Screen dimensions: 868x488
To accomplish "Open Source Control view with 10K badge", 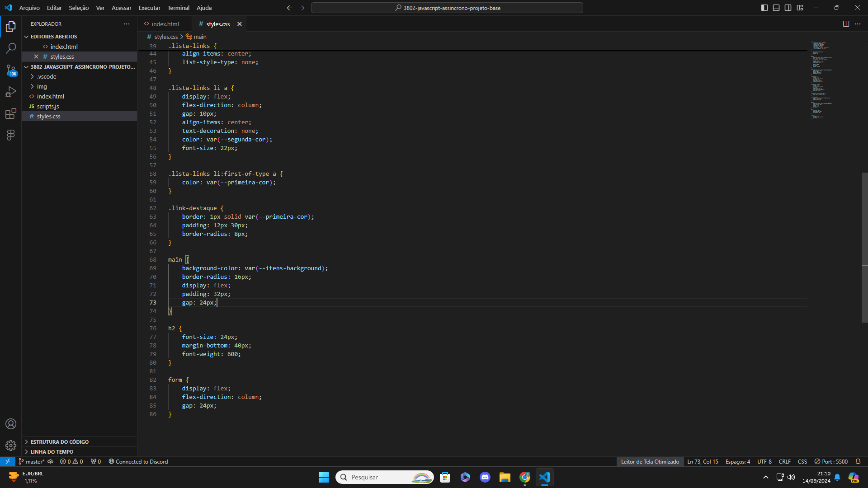I will pyautogui.click(x=11, y=70).
